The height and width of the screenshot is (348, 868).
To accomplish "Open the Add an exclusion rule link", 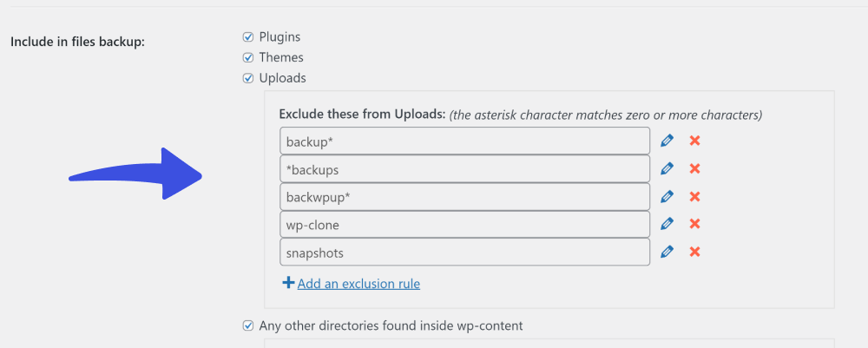I will [x=358, y=284].
